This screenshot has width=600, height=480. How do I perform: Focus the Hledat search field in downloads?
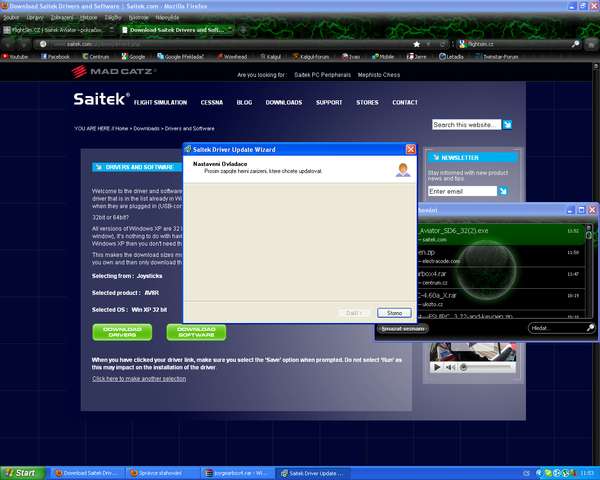557,328
